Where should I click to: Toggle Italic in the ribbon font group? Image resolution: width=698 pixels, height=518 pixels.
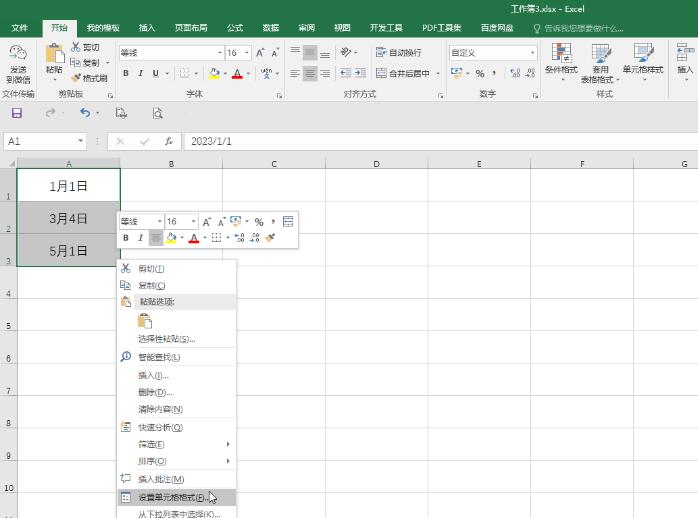(x=141, y=73)
